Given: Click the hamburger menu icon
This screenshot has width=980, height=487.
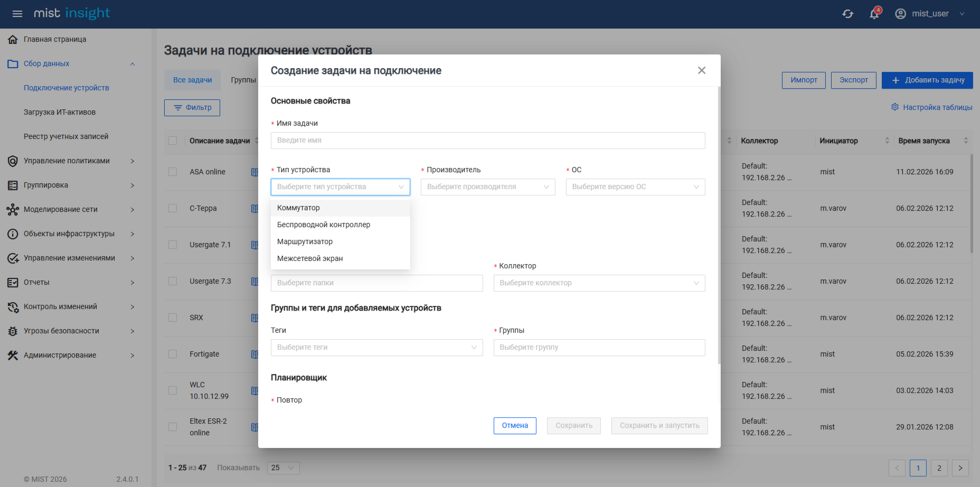Looking at the screenshot, I should 17,14.
